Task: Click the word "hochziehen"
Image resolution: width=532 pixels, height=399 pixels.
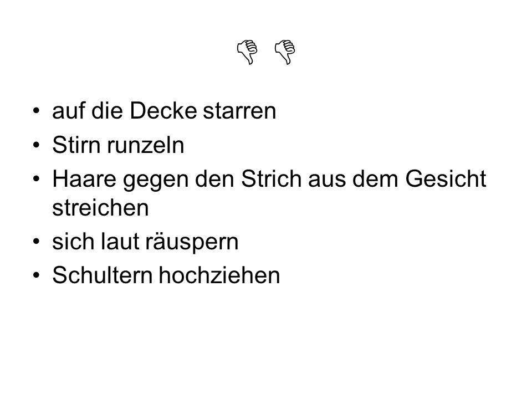Action: coord(219,275)
